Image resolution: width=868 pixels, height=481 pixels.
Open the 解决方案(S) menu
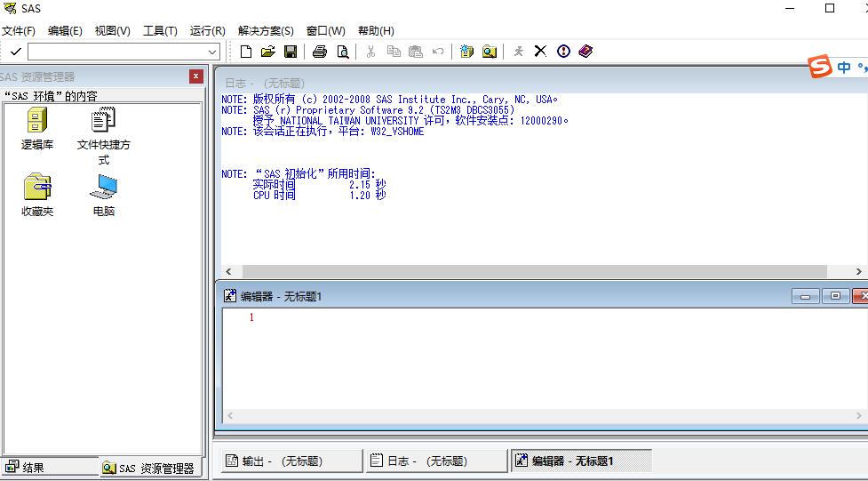[x=266, y=31]
